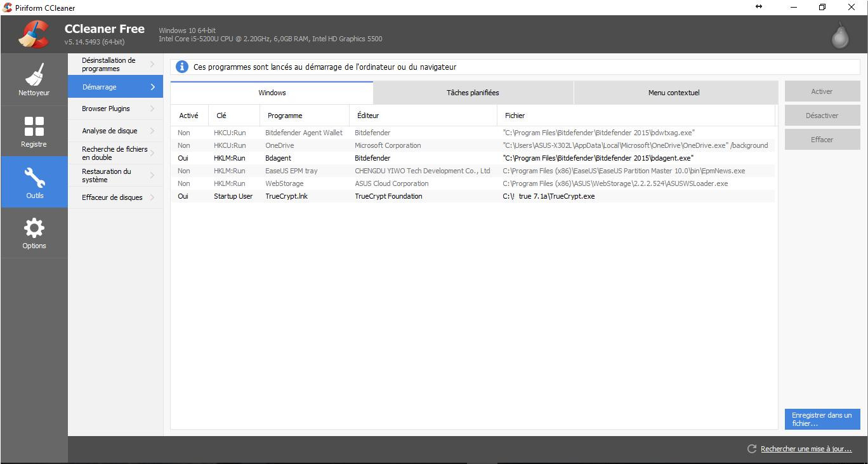Click the Startup User key cell
The height and width of the screenshot is (464, 868).
point(233,196)
